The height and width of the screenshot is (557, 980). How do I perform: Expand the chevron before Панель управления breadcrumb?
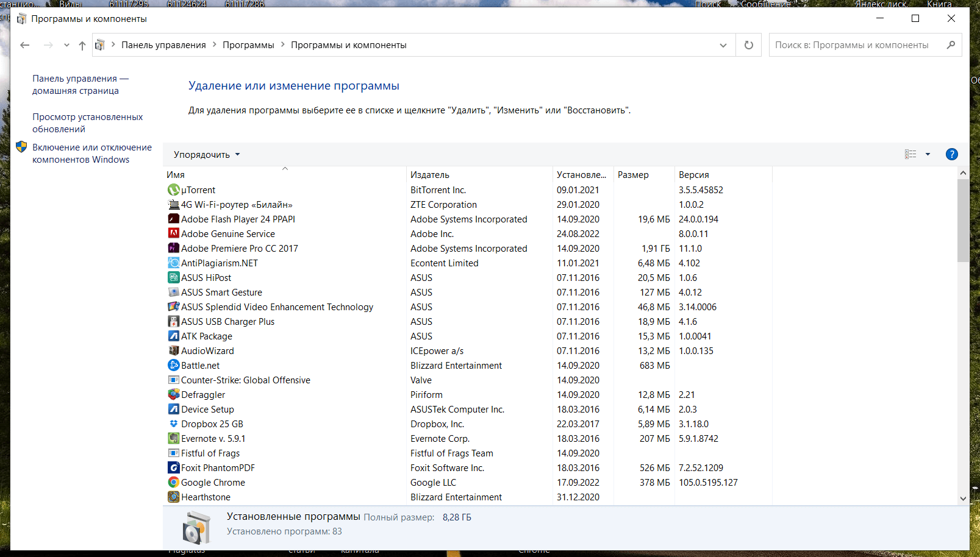click(113, 45)
